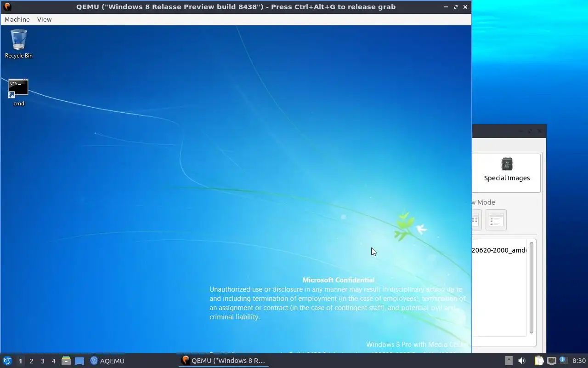Click the AQEMU list vertical scrollbar
This screenshot has height=368, width=588.
click(x=531, y=287)
